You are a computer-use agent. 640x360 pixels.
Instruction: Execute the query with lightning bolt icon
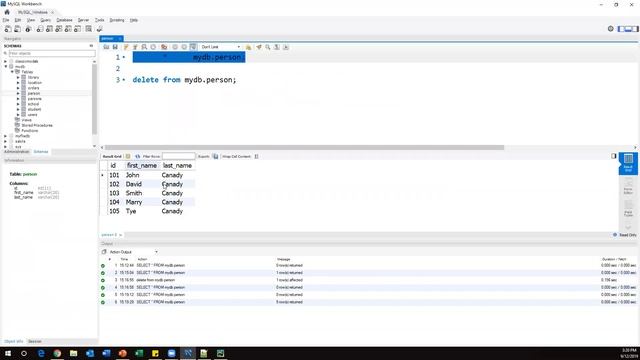[x=126, y=47]
